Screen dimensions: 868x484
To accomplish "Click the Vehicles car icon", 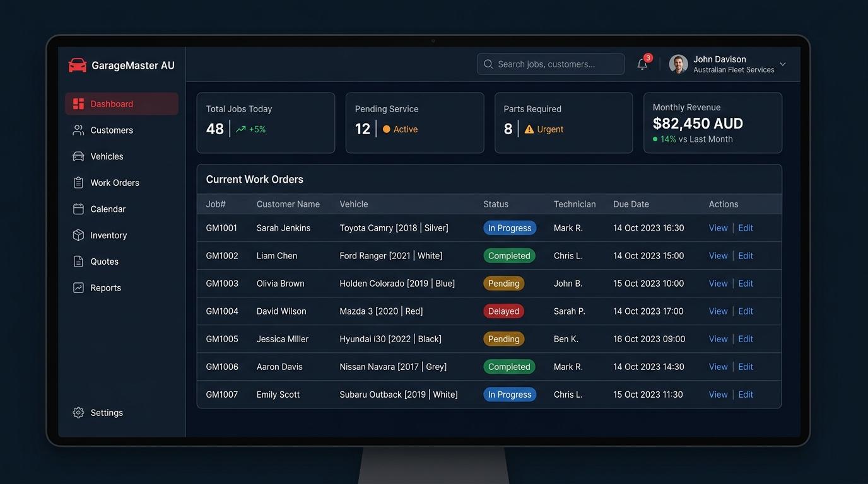I will pos(78,156).
